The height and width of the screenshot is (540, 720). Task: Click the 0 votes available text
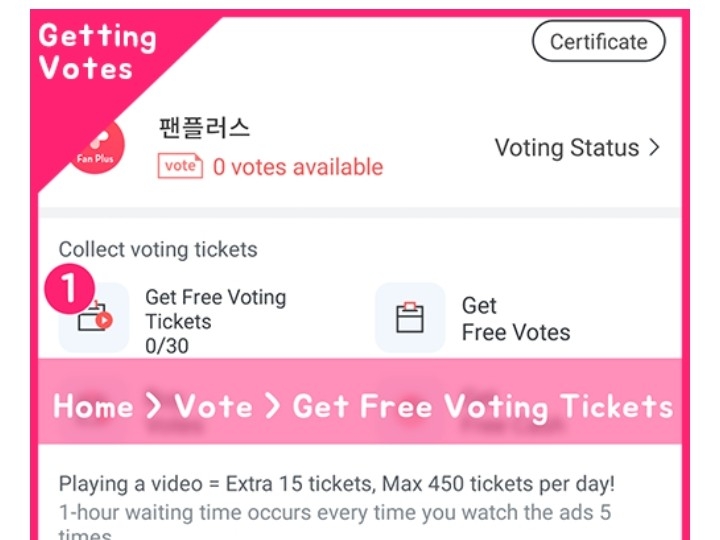pyautogui.click(x=297, y=167)
